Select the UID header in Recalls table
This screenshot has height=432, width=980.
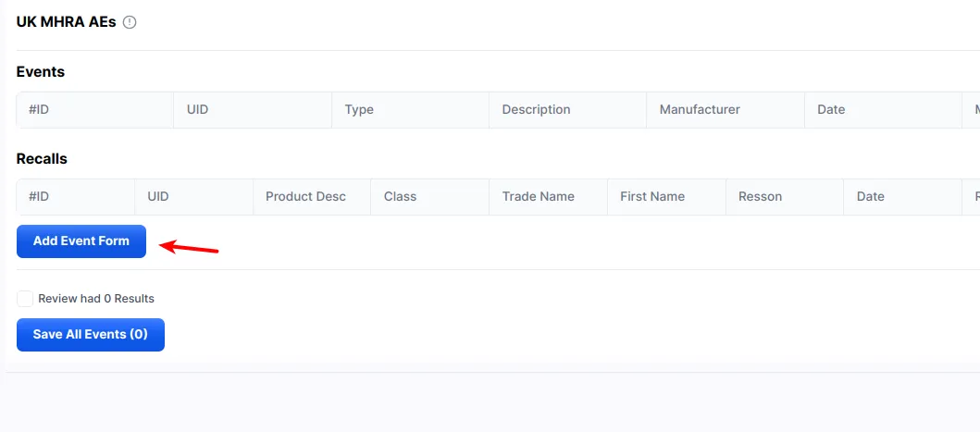(157, 196)
